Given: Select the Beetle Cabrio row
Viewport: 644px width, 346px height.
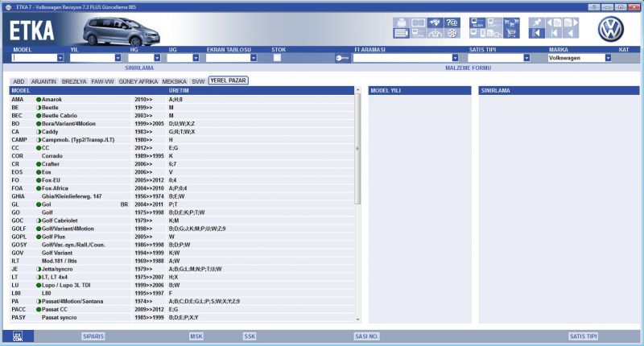Looking at the screenshot, I should point(182,115).
